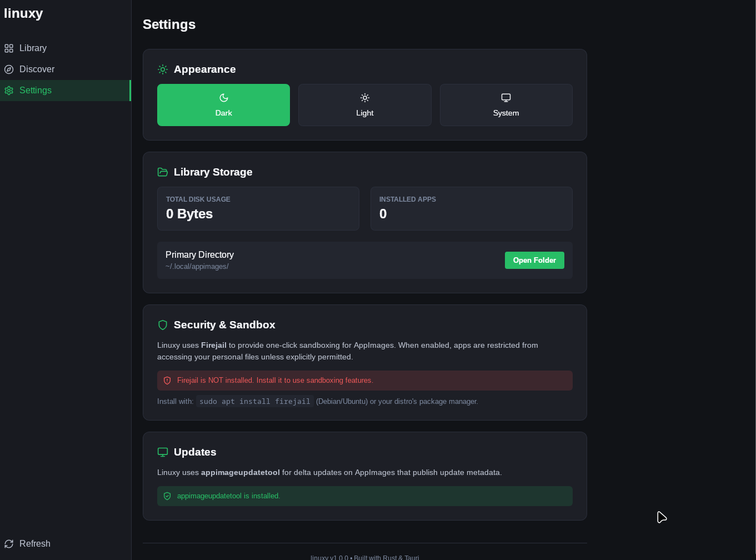Open the primary directory with Open Folder

click(534, 260)
